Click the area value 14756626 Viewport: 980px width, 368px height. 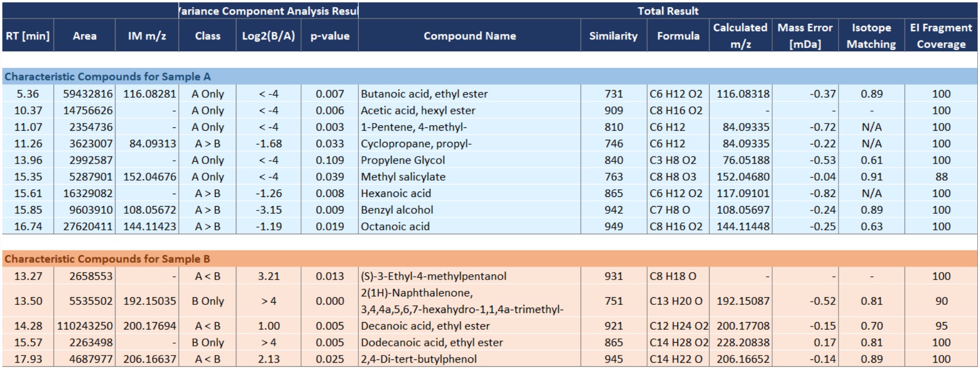point(87,111)
